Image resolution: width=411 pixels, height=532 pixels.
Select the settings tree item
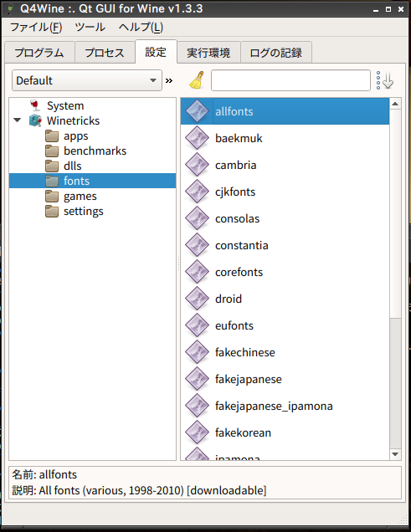coord(84,211)
